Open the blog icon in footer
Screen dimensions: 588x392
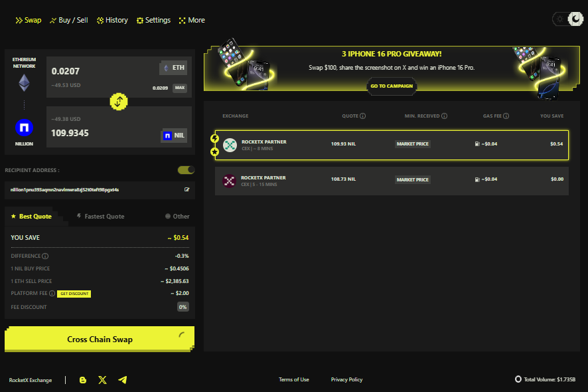point(83,380)
